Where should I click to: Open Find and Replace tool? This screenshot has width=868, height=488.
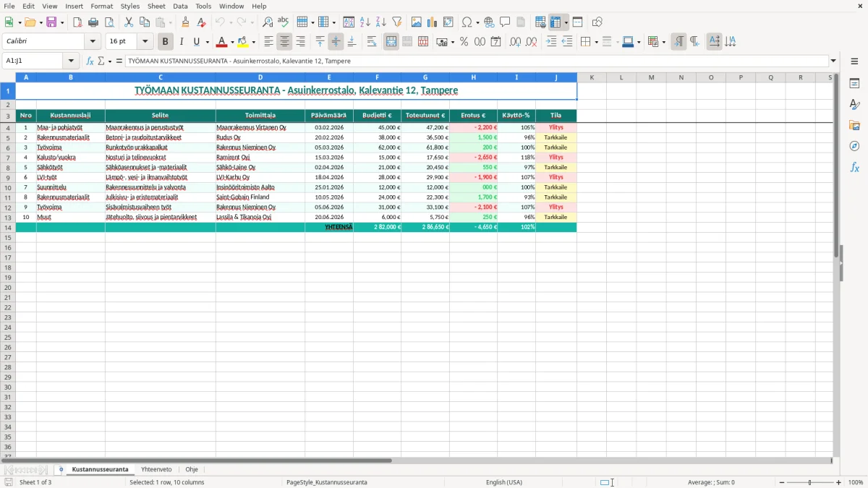pyautogui.click(x=268, y=22)
